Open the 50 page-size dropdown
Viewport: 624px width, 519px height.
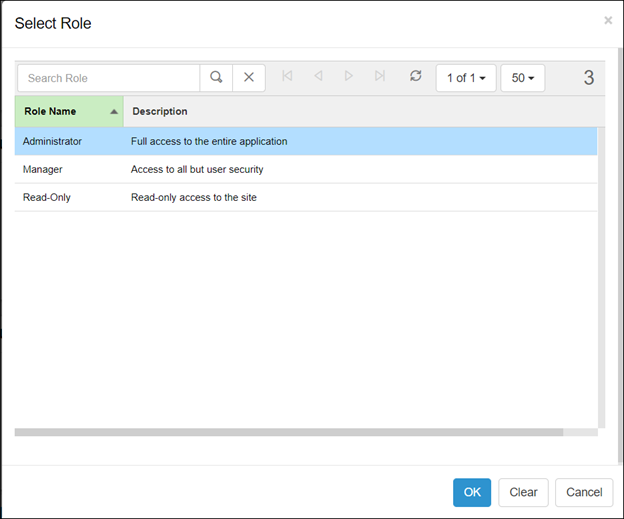522,78
